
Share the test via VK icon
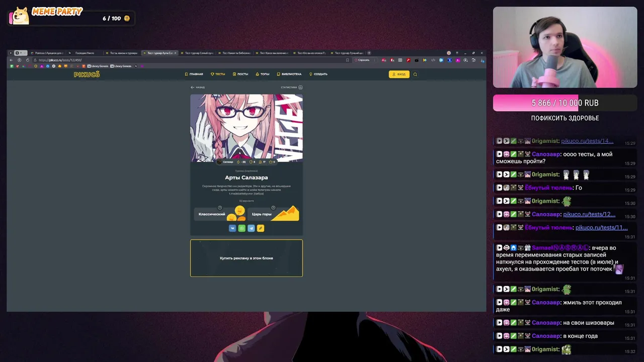pos(232,228)
